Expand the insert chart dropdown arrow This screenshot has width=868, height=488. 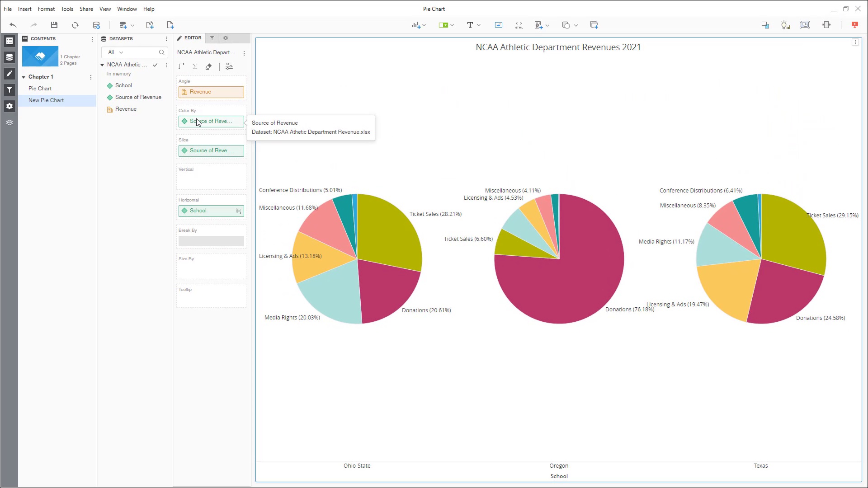tap(424, 25)
